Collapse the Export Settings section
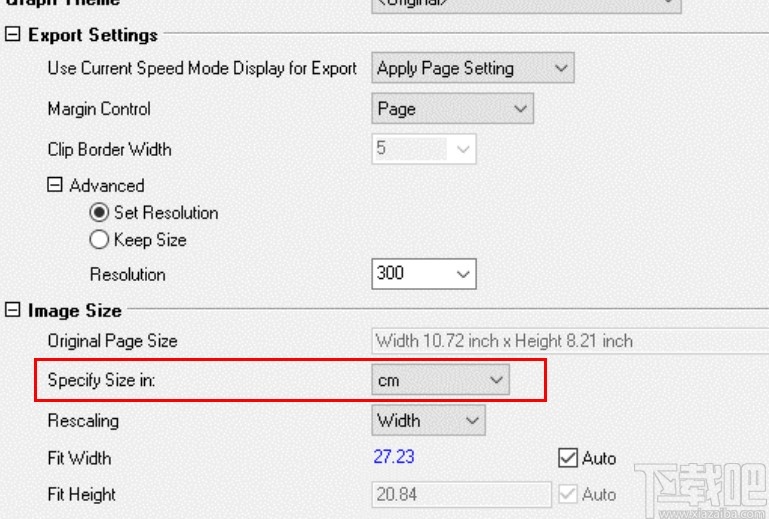Screen dimensions: 769x519 tap(13, 35)
